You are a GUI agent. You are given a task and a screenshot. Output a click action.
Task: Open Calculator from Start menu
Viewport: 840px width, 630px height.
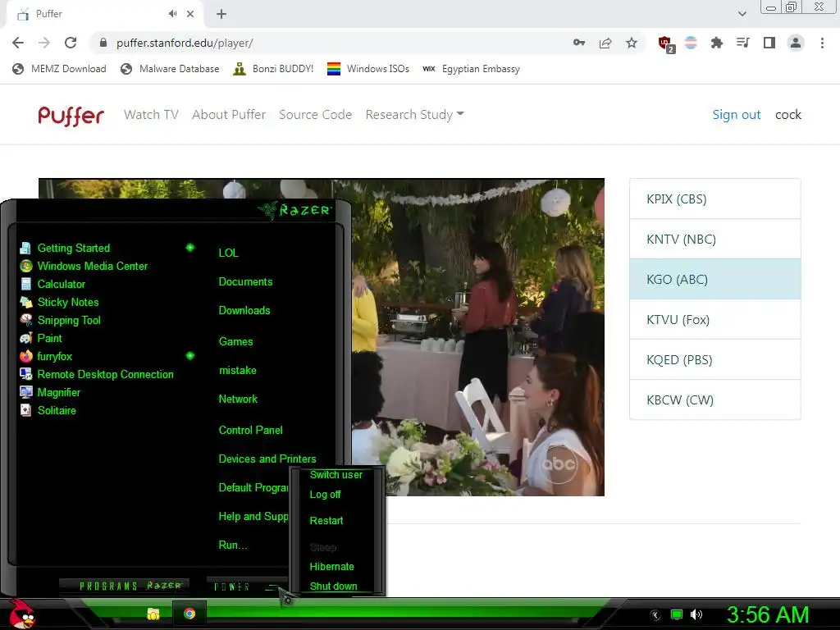[x=52, y=284]
